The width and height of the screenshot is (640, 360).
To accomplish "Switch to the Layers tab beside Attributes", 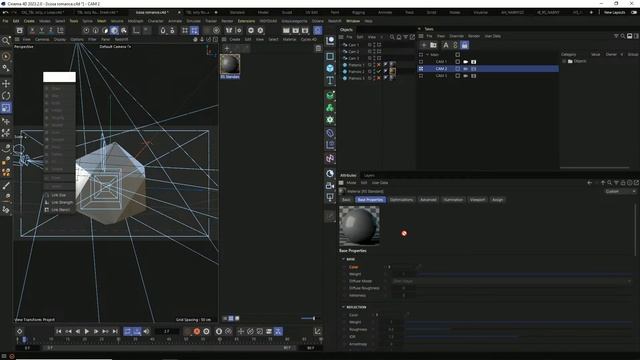I will click(x=369, y=176).
